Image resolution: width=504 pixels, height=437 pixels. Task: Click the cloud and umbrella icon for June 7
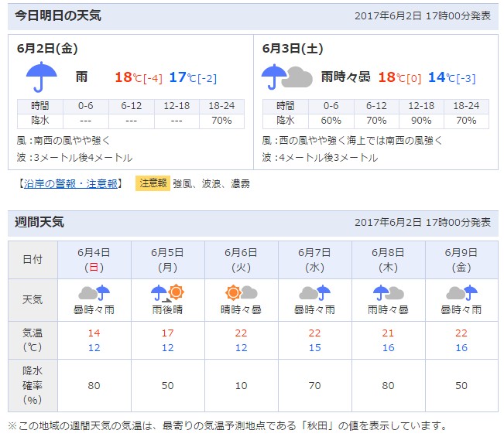coord(314,292)
